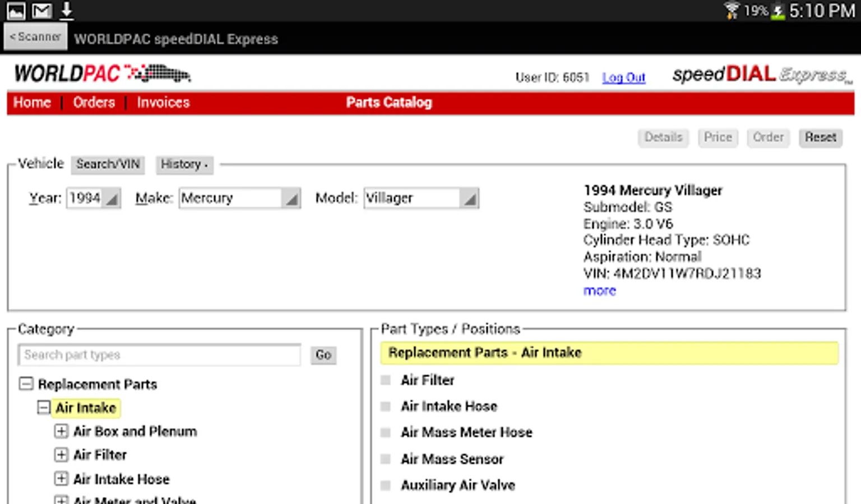Select Air Intake Hose in category tree

click(x=121, y=479)
